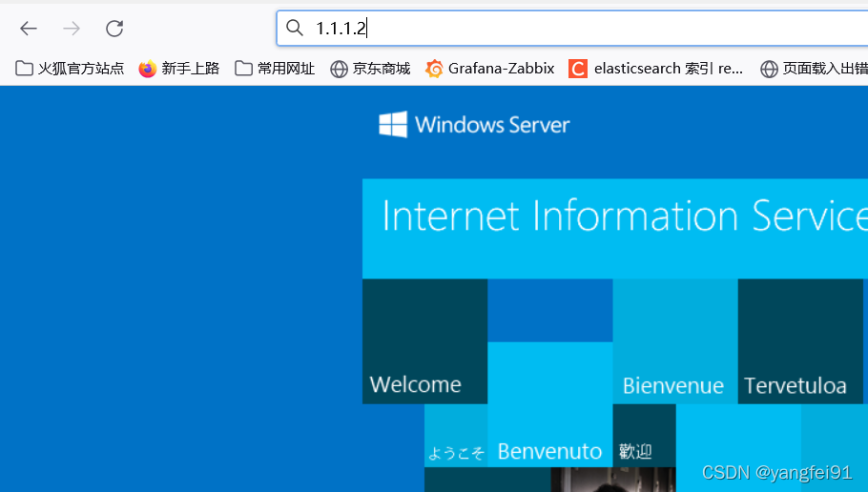
Task: Go forward with the forward arrow
Action: (x=72, y=29)
